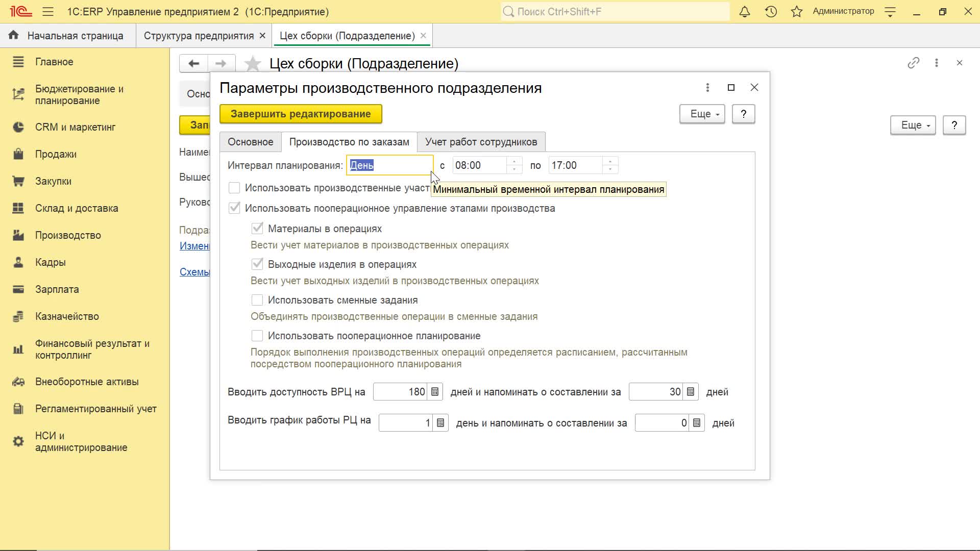980x551 pixels.
Task: Close the Структура предприятия tab
Action: click(262, 36)
